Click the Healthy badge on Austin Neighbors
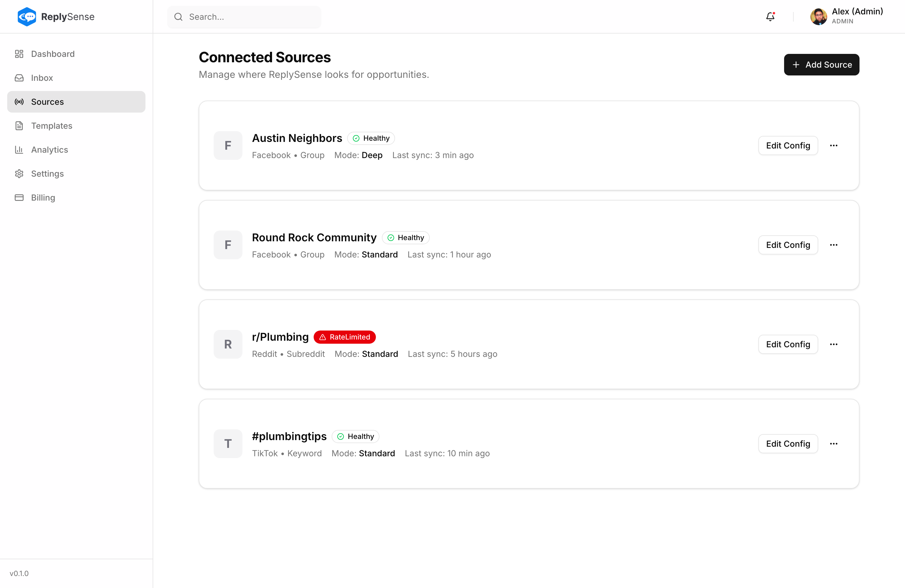 pos(371,138)
